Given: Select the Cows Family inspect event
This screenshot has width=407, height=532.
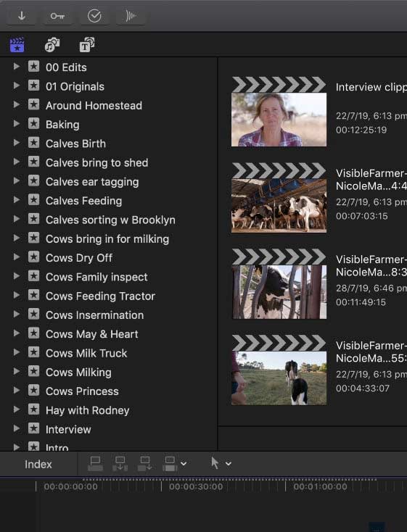Looking at the screenshot, I should pyautogui.click(x=96, y=277).
